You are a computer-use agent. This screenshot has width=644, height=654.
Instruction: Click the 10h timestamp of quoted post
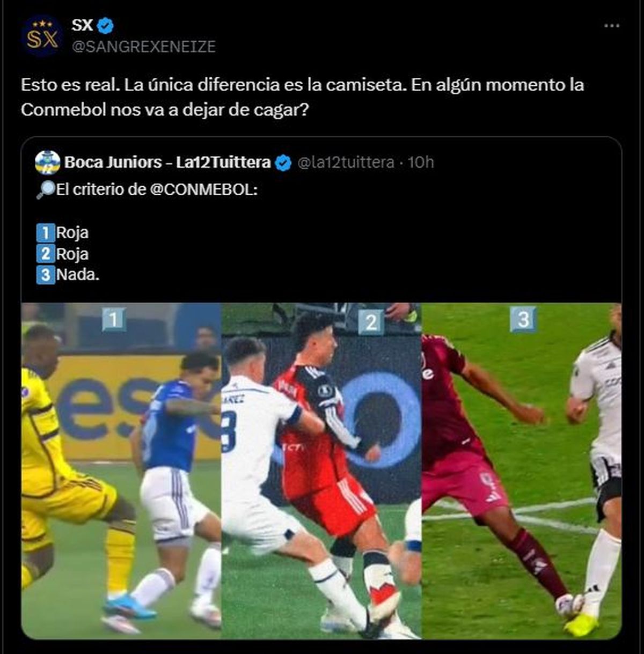[421, 162]
